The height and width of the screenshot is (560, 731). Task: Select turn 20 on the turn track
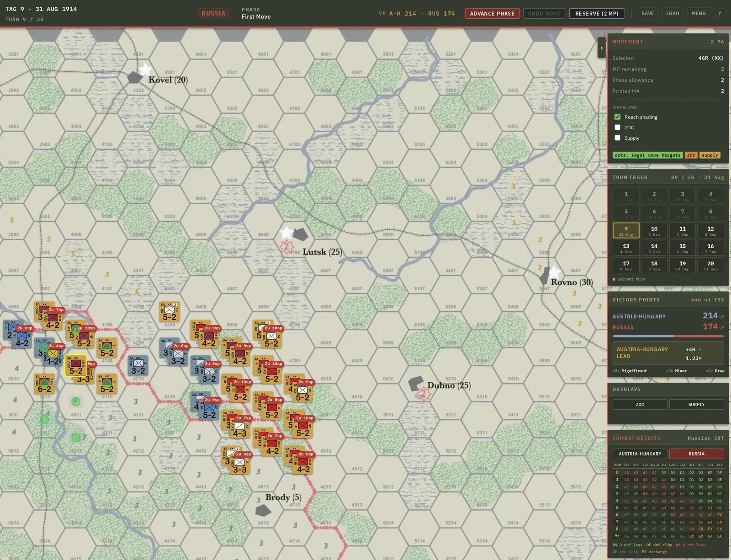[710, 265]
